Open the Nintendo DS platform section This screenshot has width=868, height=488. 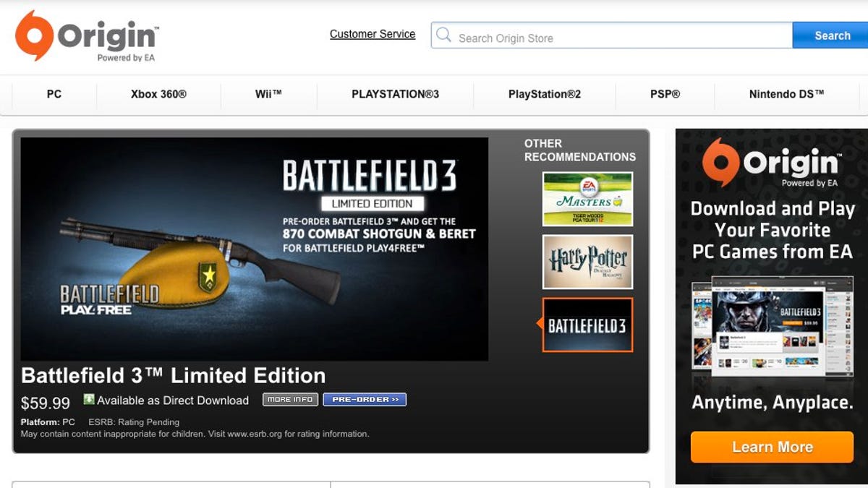tap(786, 93)
